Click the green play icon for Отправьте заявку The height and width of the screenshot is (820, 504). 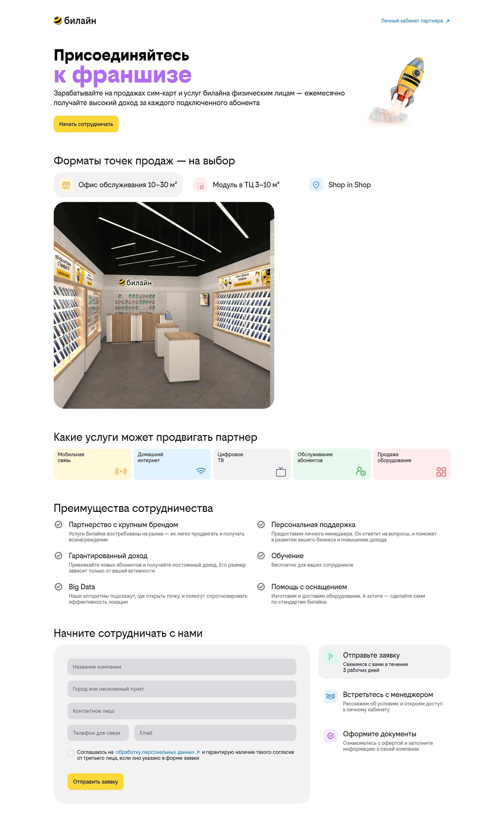point(331,657)
